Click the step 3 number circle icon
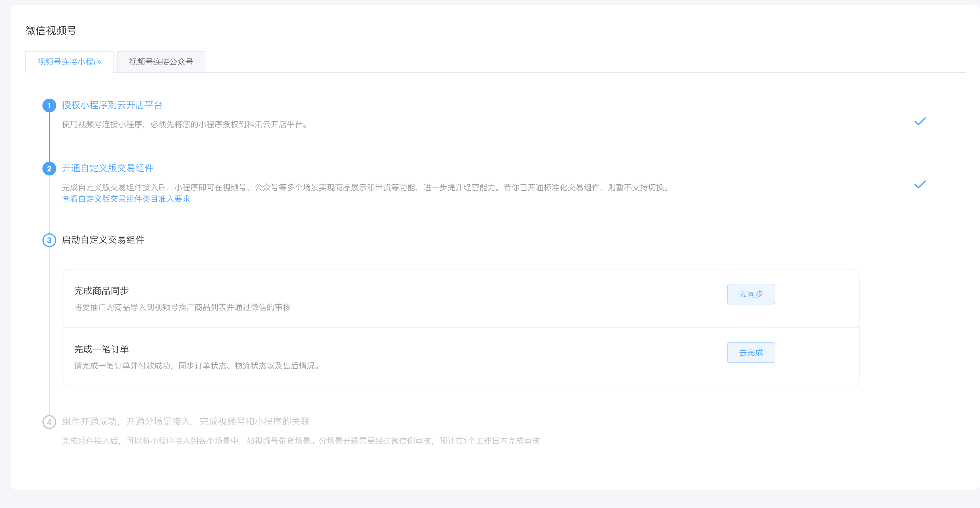980x508 pixels. pyautogui.click(x=49, y=240)
